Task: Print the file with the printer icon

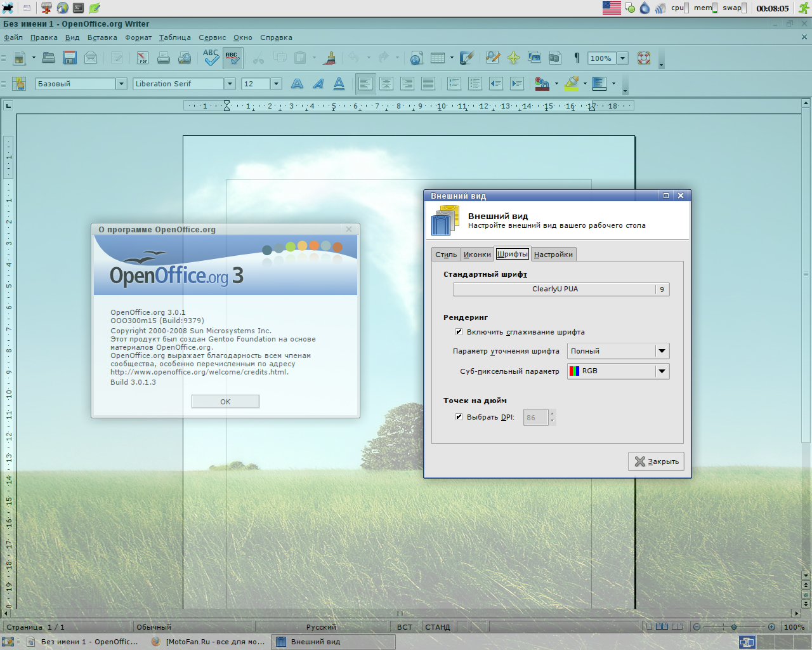Action: [x=164, y=58]
